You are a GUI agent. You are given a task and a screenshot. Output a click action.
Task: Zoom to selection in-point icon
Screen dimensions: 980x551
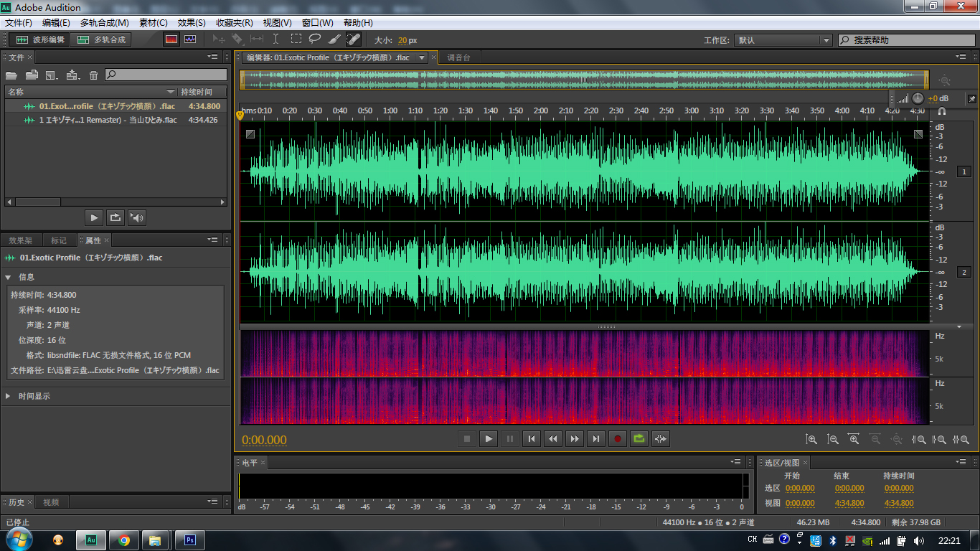[918, 439]
